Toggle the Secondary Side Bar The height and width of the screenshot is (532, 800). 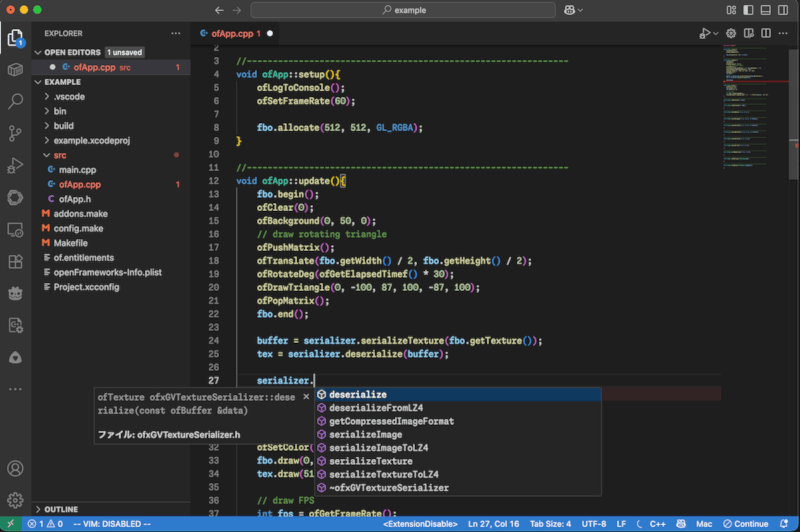coord(783,10)
